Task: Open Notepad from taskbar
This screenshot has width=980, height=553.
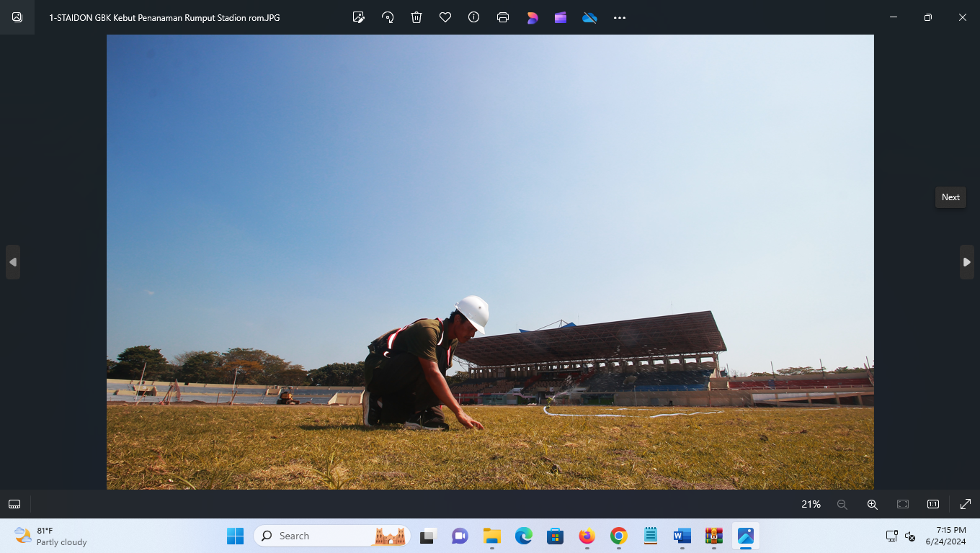Action: click(651, 536)
